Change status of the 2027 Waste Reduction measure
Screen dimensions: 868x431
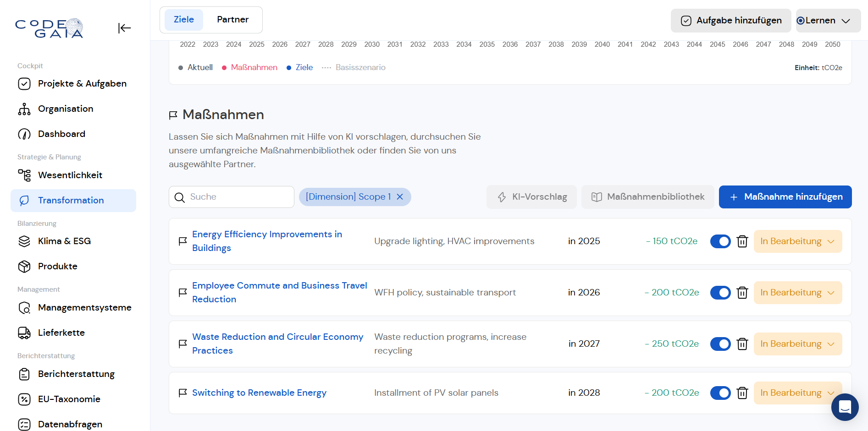(797, 344)
